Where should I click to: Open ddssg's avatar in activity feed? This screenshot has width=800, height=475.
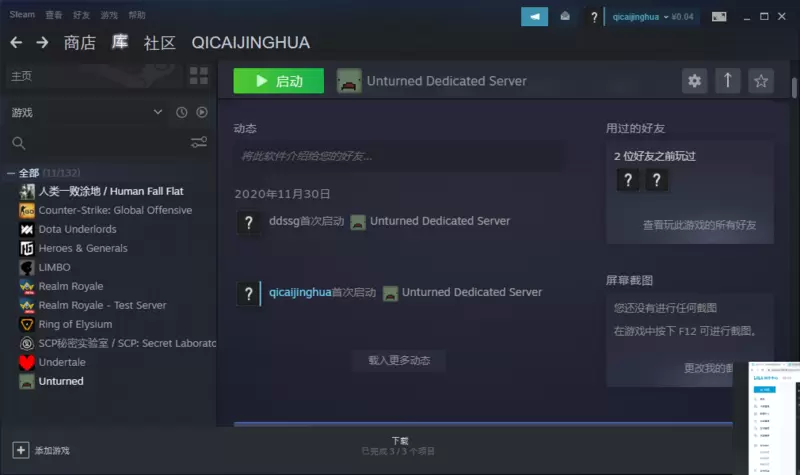(x=248, y=222)
